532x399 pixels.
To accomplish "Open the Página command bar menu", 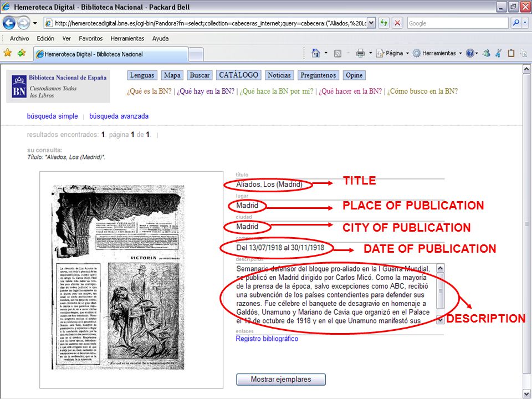I will [x=392, y=53].
